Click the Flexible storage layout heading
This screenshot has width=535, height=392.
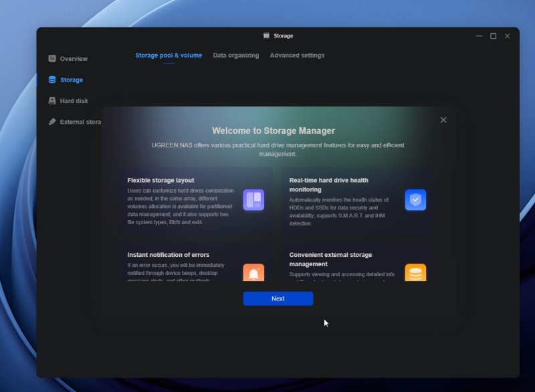[x=160, y=180]
